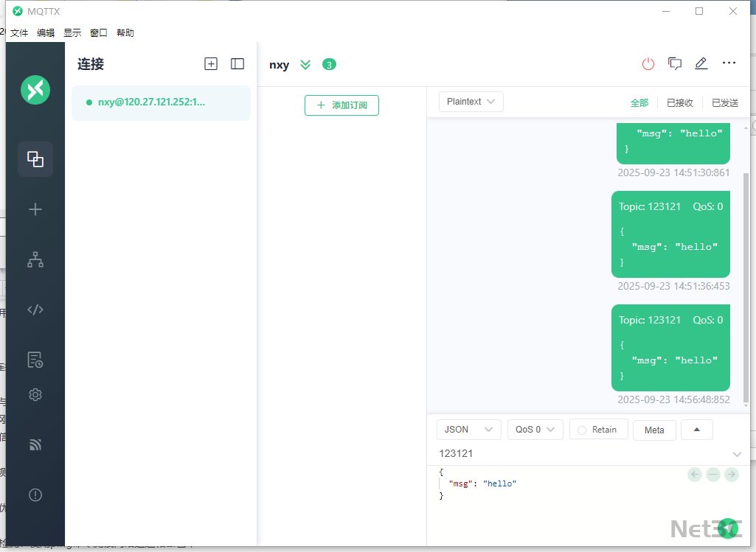
Task: Open the three-dots more menu
Action: coord(729,63)
